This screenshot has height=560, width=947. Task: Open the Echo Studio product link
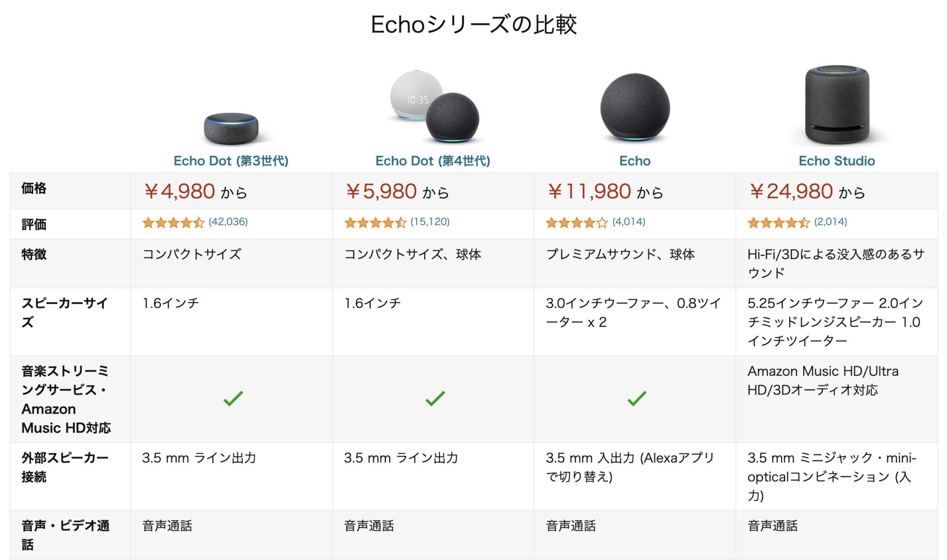pyautogui.click(x=837, y=161)
